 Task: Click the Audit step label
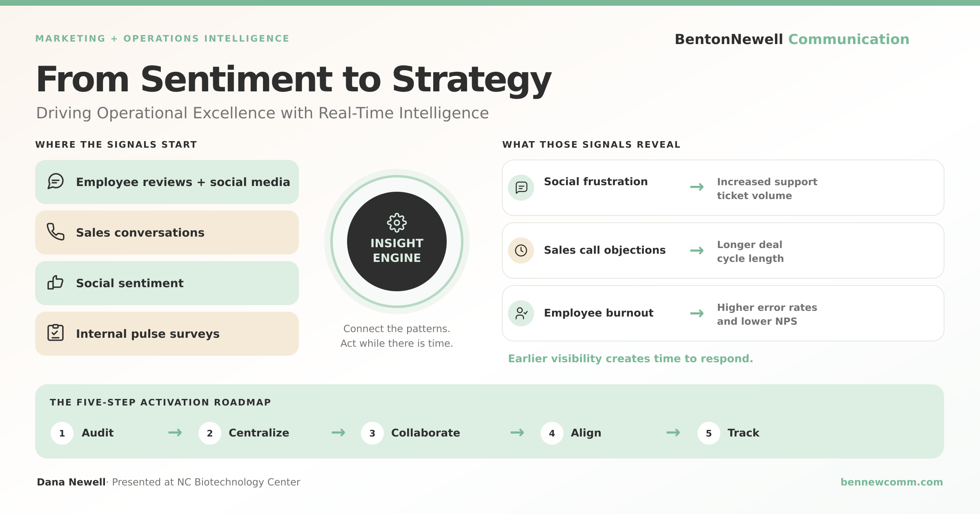pyautogui.click(x=98, y=433)
